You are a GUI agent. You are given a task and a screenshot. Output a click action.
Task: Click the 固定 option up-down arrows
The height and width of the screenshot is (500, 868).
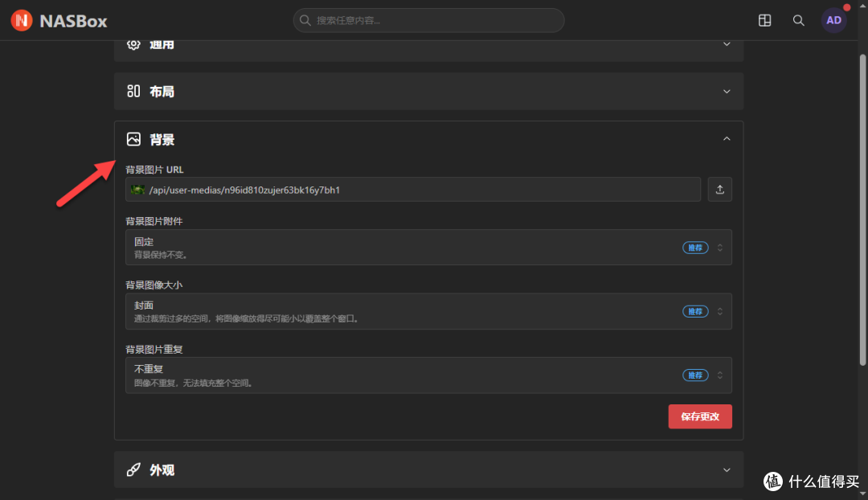point(719,248)
